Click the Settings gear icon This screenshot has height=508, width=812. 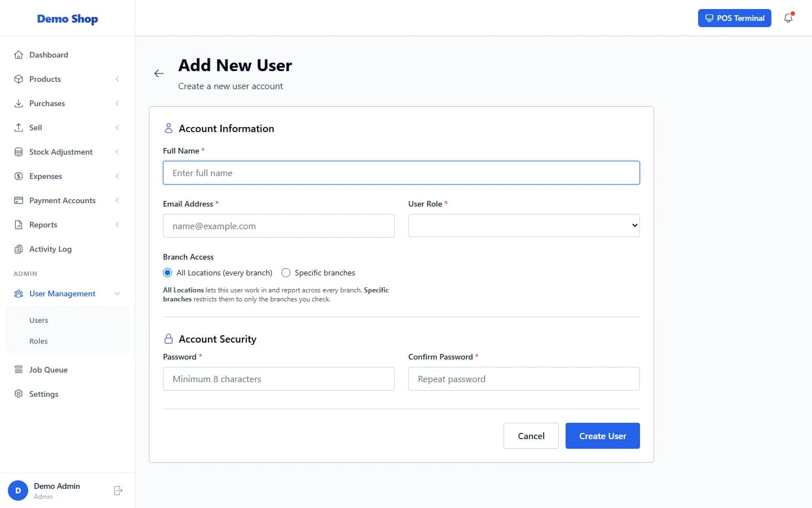tap(19, 394)
